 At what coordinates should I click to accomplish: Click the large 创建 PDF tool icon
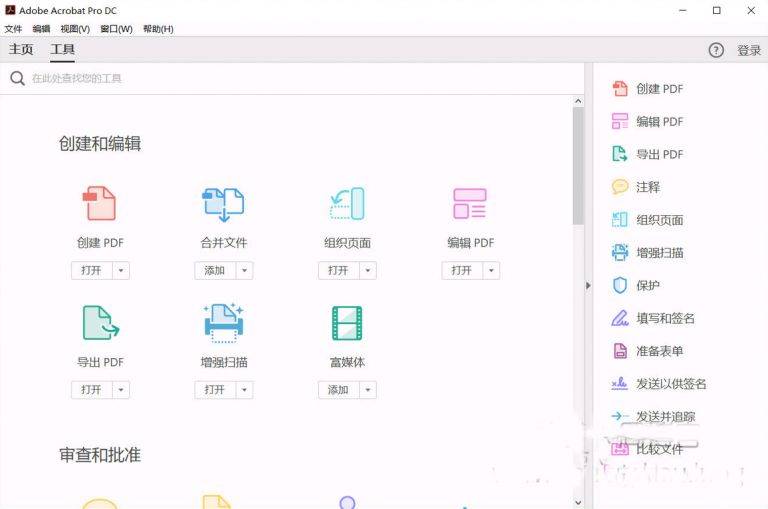tap(99, 203)
